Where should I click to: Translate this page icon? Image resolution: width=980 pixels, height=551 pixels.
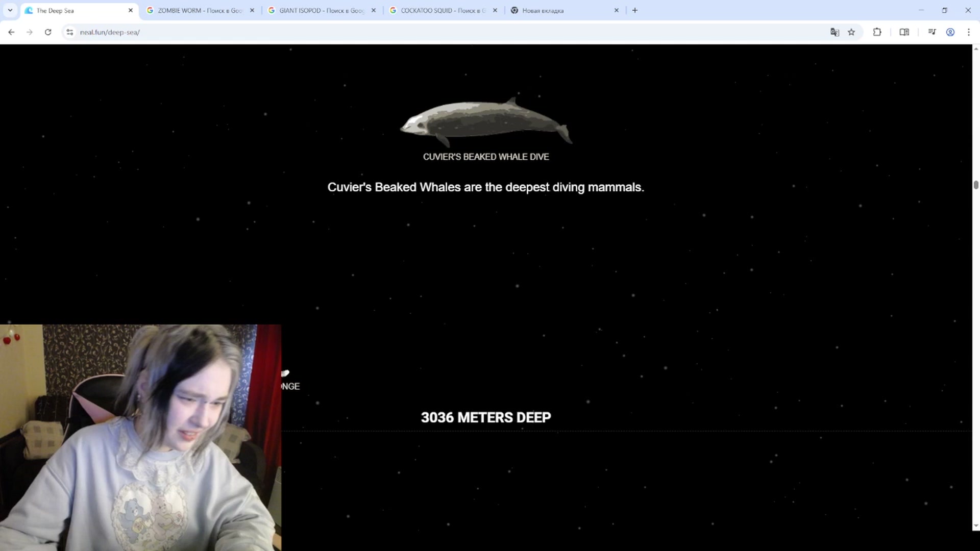pyautogui.click(x=835, y=32)
